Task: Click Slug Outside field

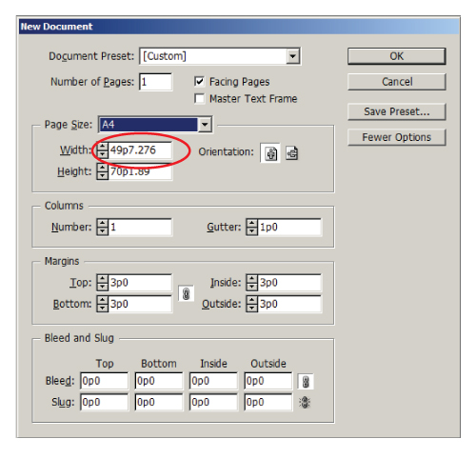Action: [x=268, y=402]
